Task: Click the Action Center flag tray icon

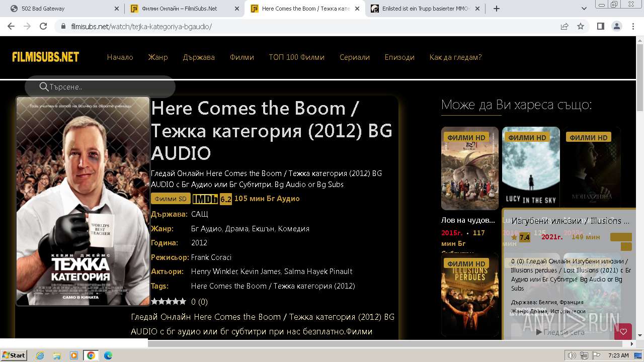Action: tap(596, 355)
